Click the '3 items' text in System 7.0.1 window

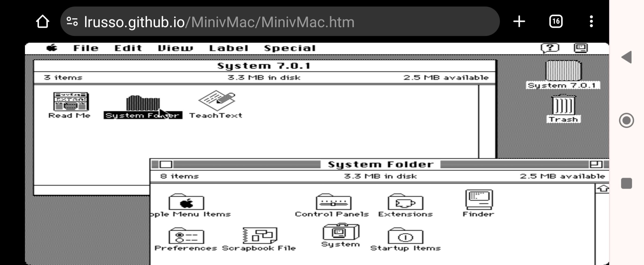pyautogui.click(x=63, y=77)
